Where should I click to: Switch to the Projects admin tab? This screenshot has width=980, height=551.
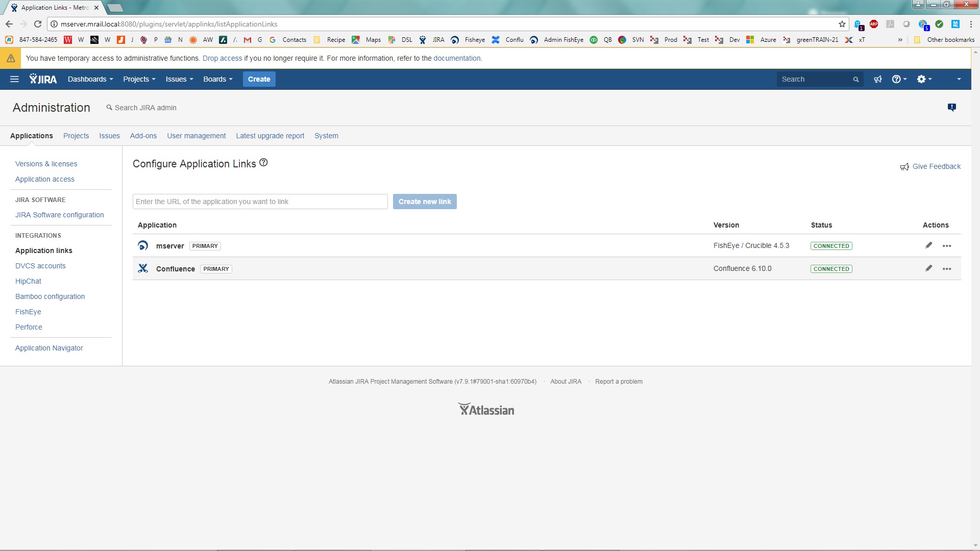point(76,136)
